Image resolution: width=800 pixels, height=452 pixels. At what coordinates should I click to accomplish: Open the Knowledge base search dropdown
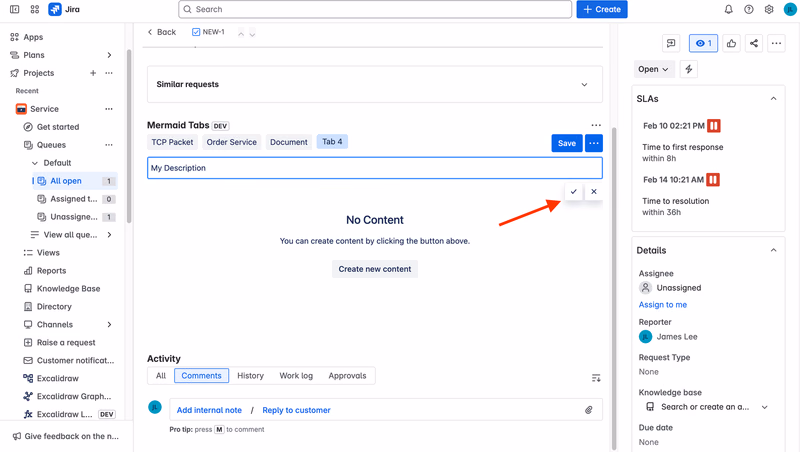pos(705,407)
